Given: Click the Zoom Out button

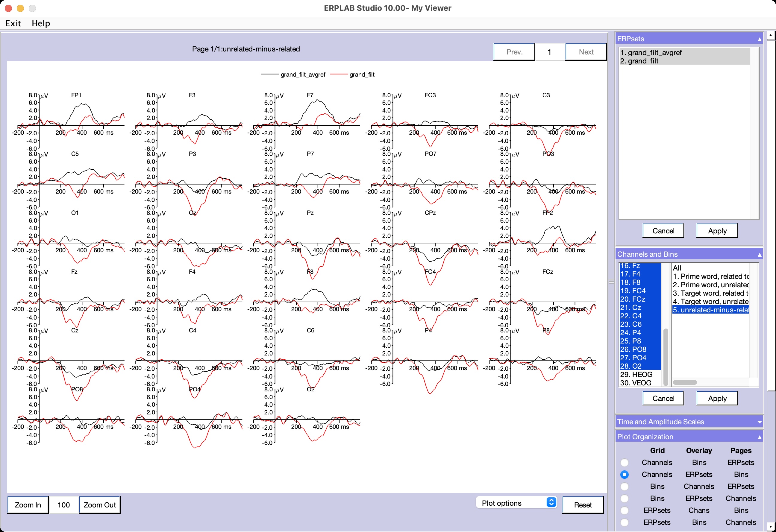Looking at the screenshot, I should (100, 505).
